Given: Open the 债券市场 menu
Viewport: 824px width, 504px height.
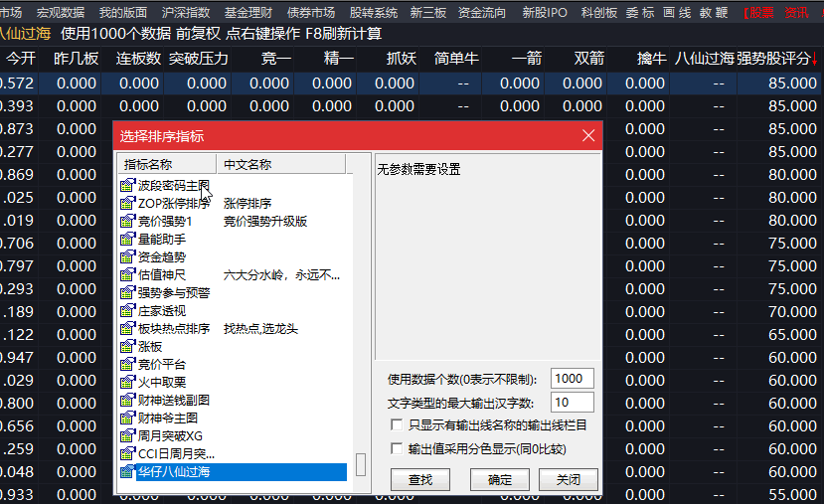Looking at the screenshot, I should point(310,12).
